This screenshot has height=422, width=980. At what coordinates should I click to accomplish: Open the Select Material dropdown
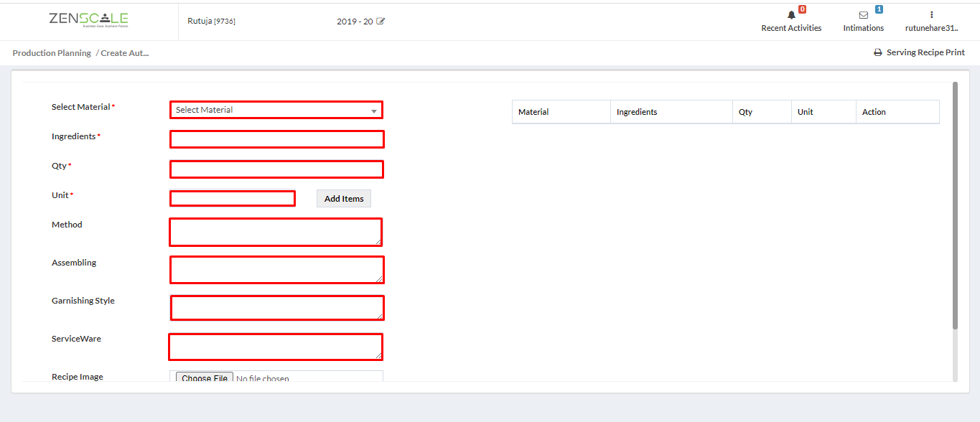click(276, 110)
